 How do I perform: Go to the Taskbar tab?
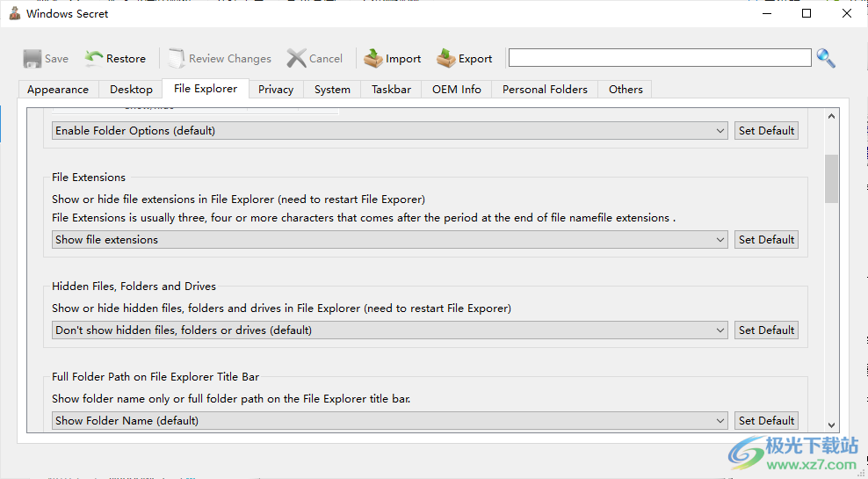tap(391, 90)
